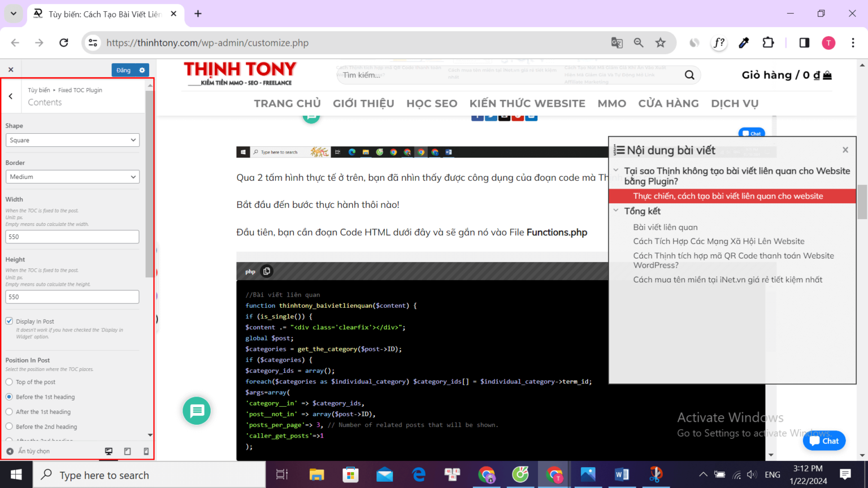The height and width of the screenshot is (488, 868).
Task: Open the HỌC SEO menu item
Action: pos(432,103)
